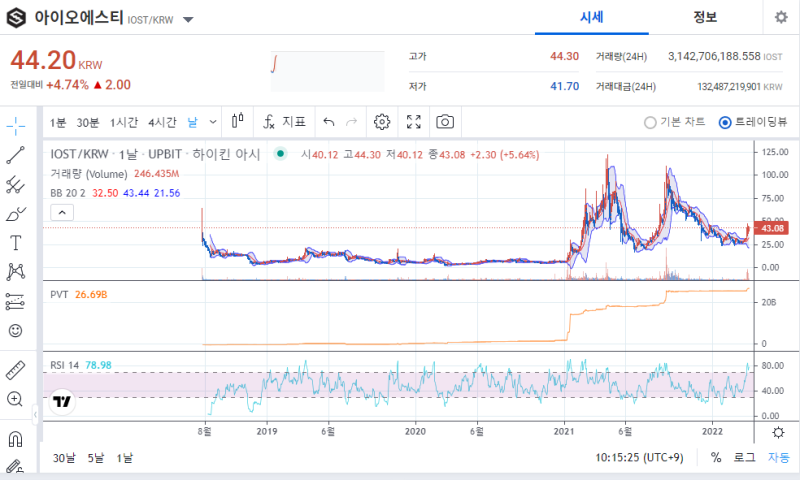800x480 pixels.
Task: Undo the last chart action
Action: [329, 122]
